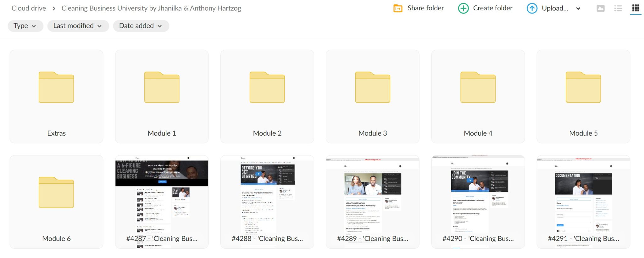644x258 pixels.
Task: Click the Create folder button label
Action: [x=493, y=8]
